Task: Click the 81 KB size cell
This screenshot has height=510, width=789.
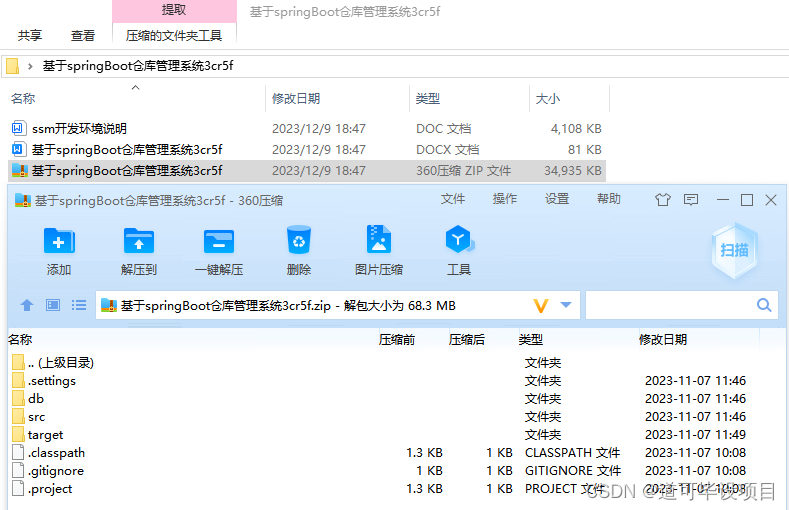Action: pyautogui.click(x=585, y=149)
